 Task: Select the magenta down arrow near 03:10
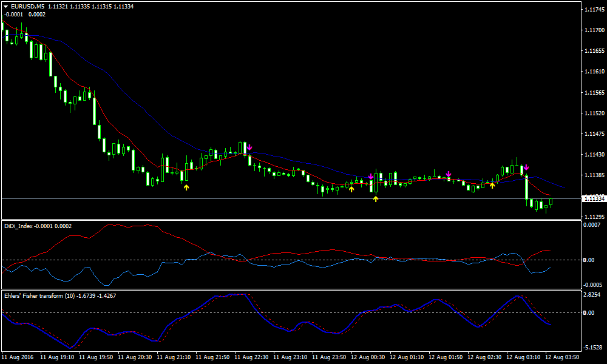pyautogui.click(x=526, y=167)
